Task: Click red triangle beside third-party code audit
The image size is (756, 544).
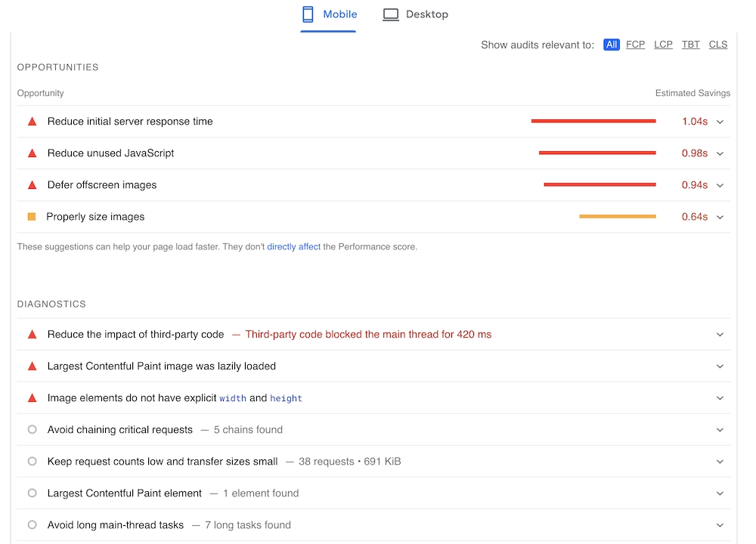Action: pyautogui.click(x=33, y=335)
